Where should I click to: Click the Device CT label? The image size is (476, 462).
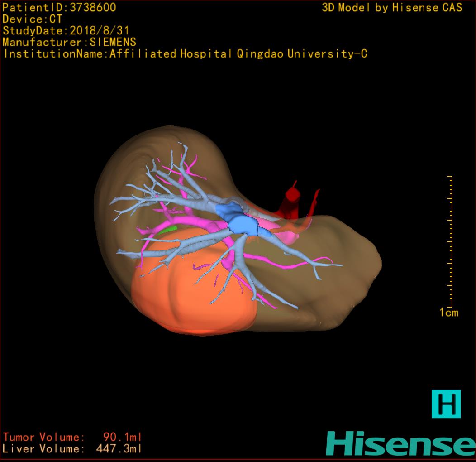click(32, 19)
